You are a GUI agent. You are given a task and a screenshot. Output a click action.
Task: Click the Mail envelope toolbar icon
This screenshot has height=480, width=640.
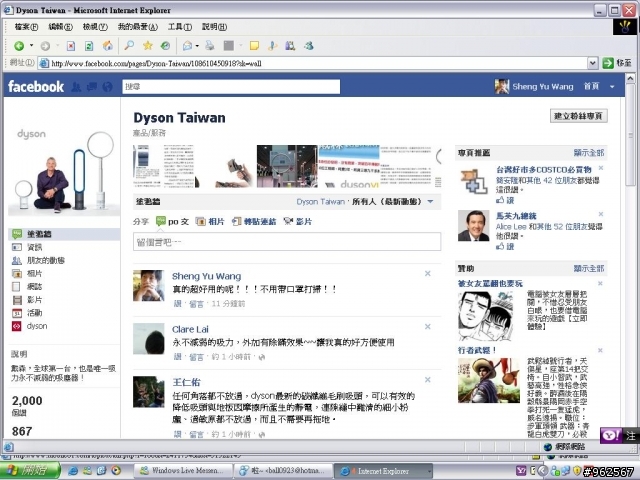point(187,46)
